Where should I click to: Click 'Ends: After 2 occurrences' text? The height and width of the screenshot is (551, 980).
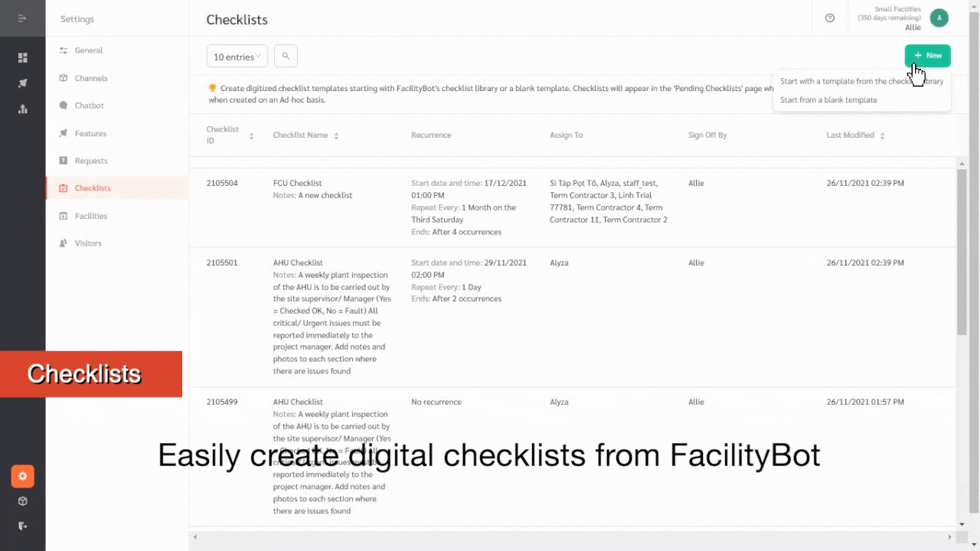(x=456, y=299)
